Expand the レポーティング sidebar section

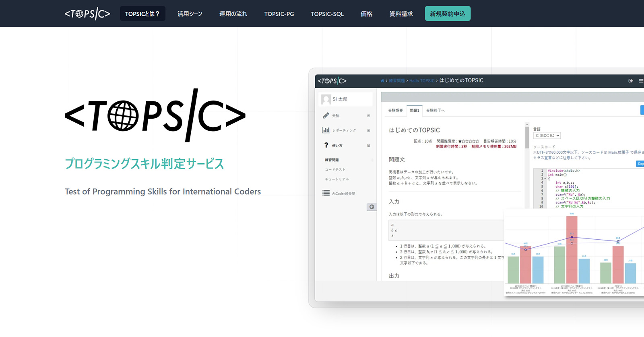point(368,131)
